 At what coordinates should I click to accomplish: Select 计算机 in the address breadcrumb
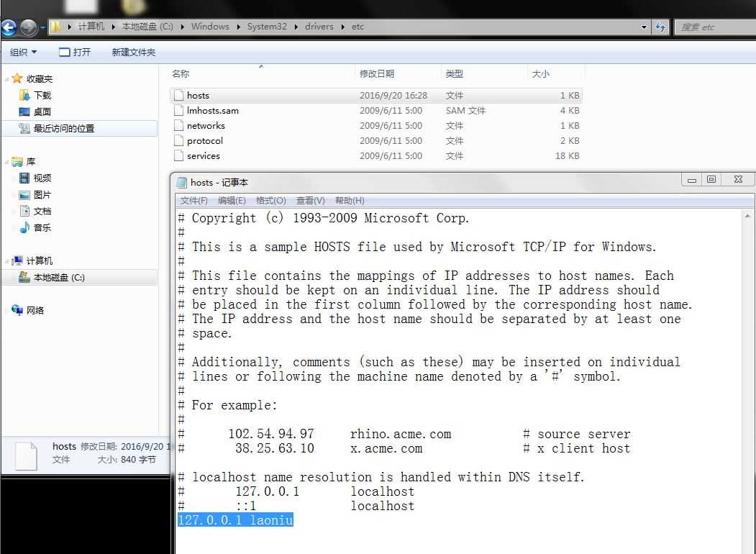91,27
